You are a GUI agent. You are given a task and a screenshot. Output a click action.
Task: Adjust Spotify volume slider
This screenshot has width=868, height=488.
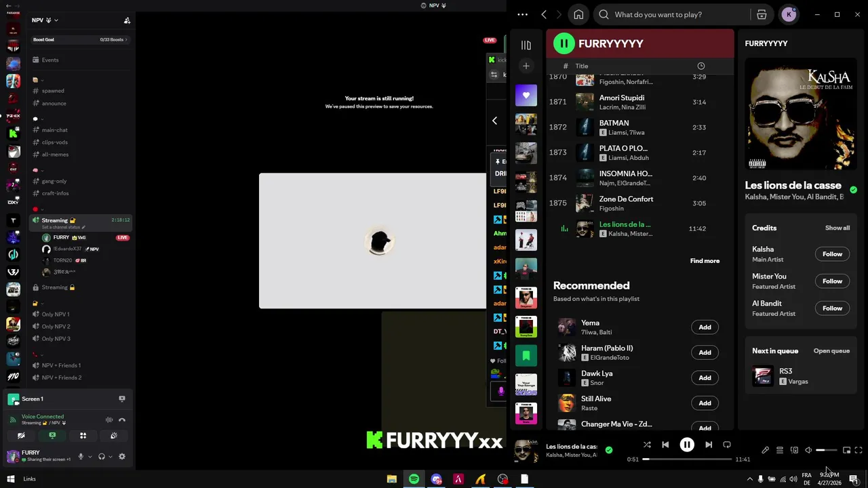coord(826,450)
